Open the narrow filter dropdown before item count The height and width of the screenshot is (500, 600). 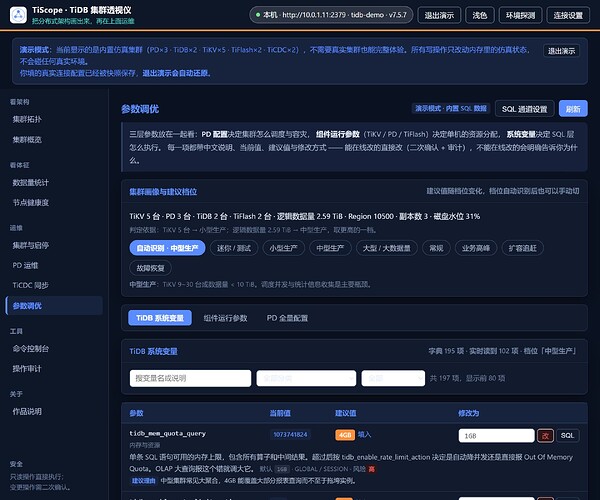pos(393,378)
